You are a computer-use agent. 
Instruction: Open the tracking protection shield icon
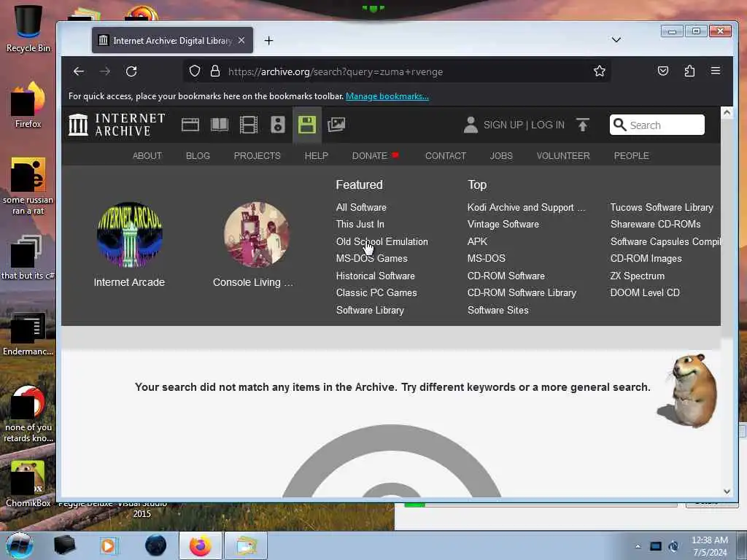(x=194, y=71)
